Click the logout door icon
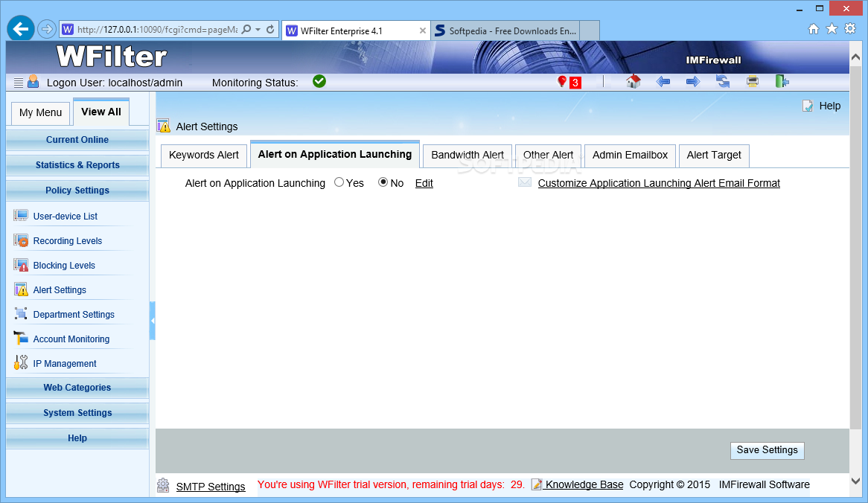Viewport: 868px width, 503px height. [x=782, y=81]
